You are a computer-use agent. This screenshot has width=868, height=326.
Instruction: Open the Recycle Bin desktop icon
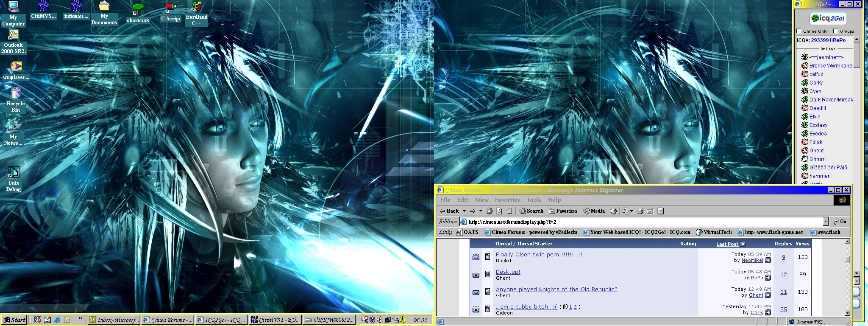click(15, 100)
